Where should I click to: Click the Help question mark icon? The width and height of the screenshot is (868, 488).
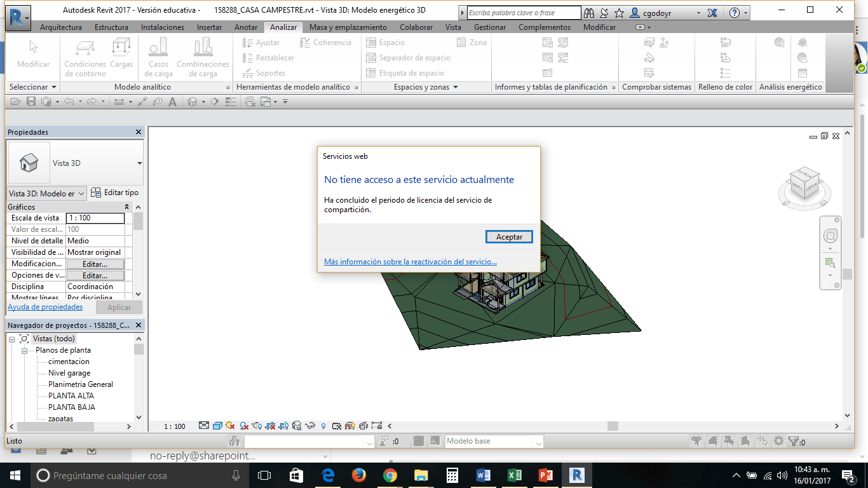coord(735,13)
